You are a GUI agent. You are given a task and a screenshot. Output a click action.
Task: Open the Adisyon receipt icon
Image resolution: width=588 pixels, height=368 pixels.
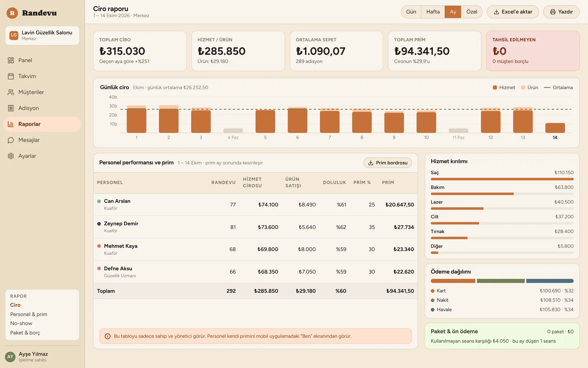11,108
